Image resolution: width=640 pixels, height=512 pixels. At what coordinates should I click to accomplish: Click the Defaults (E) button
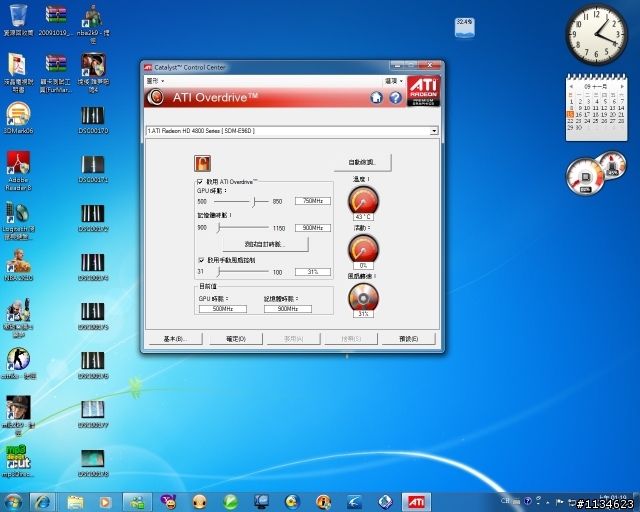[x=409, y=339]
